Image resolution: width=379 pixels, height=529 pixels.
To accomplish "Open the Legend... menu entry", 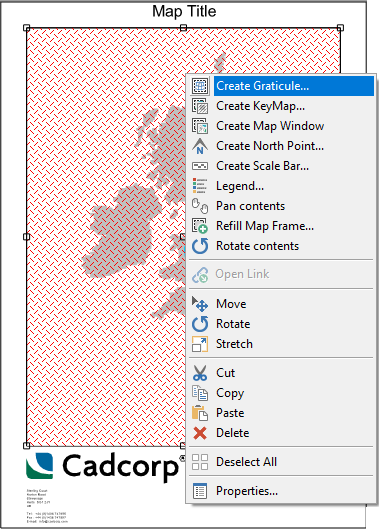I will (281, 186).
